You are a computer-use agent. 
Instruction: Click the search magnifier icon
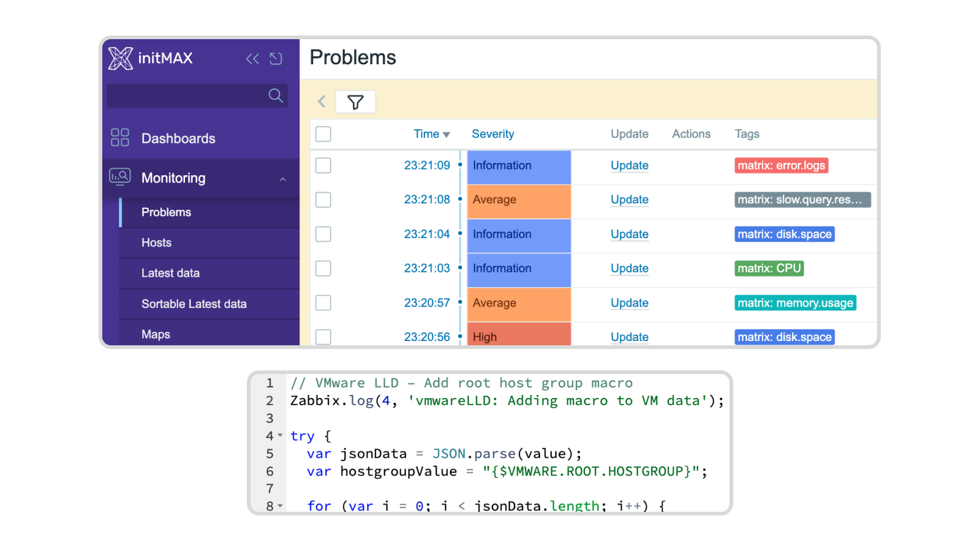[276, 96]
